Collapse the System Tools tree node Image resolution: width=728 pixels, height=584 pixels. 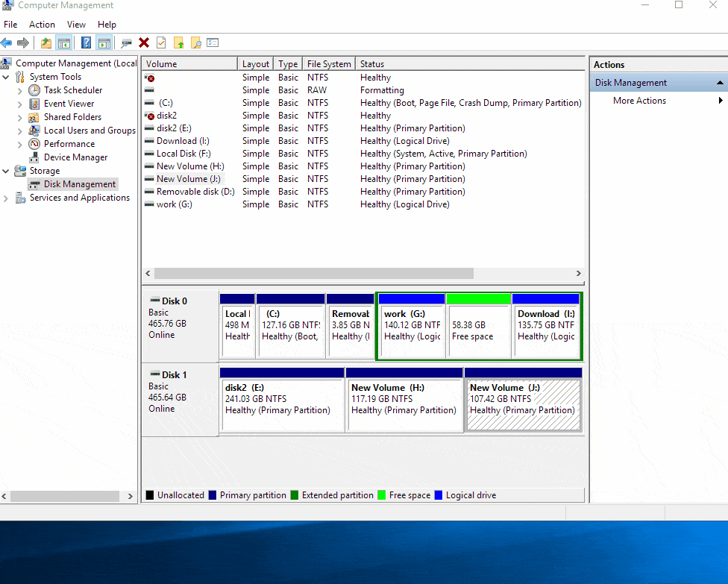[6, 76]
